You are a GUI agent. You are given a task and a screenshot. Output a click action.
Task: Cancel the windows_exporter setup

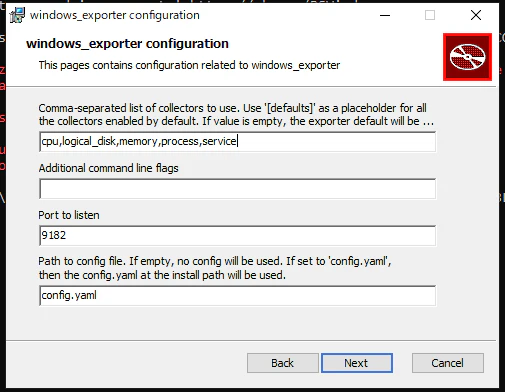(448, 363)
